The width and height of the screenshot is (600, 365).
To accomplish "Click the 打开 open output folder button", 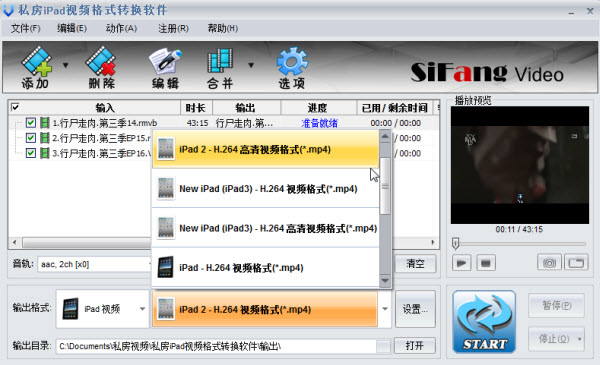I will (414, 346).
